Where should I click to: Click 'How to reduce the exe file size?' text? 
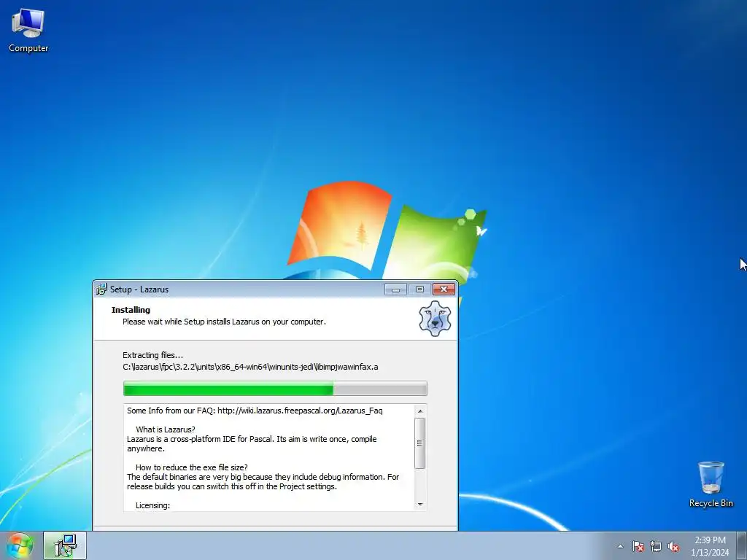click(x=192, y=467)
